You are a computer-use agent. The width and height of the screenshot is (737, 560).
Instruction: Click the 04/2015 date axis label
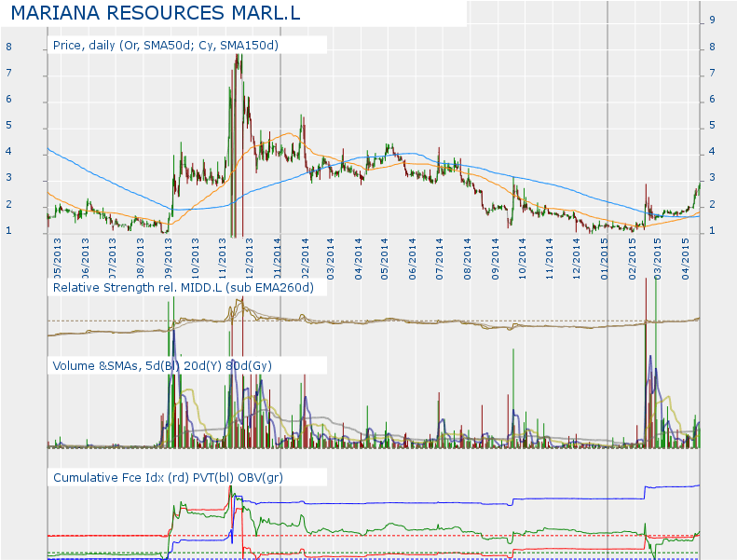[686, 259]
